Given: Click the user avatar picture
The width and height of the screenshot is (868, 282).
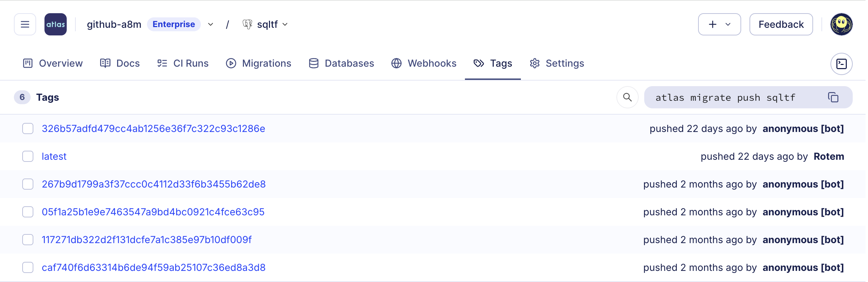Looking at the screenshot, I should click(x=842, y=24).
